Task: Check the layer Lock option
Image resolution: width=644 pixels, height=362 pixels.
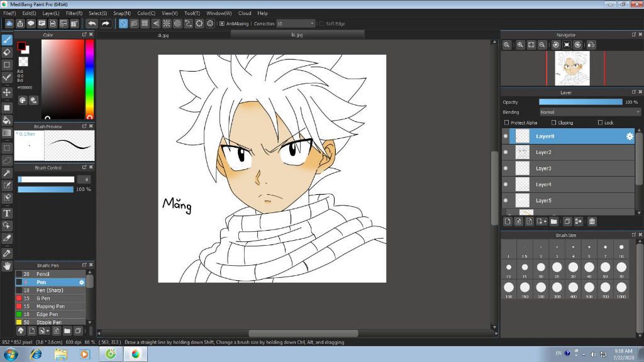Action: 600,123
